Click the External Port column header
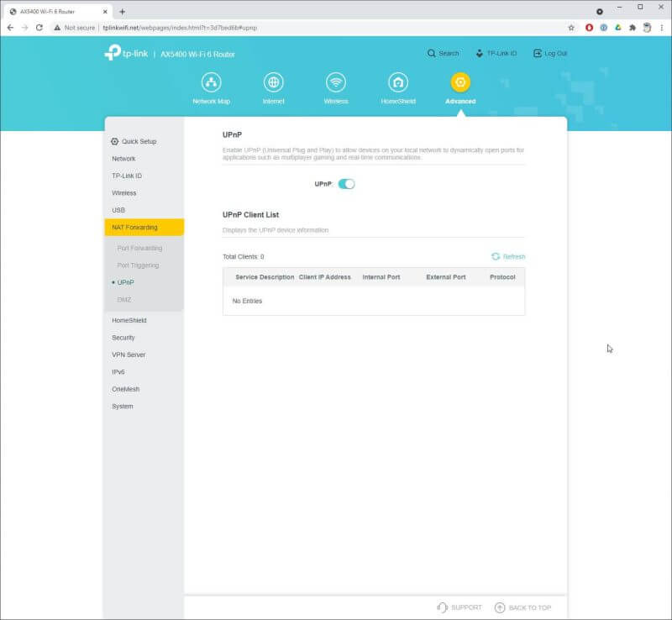This screenshot has height=620, width=672. (x=446, y=277)
